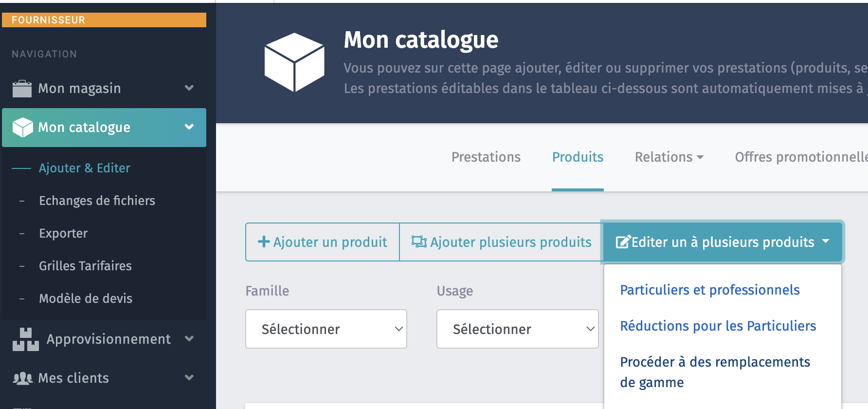Image resolution: width=868 pixels, height=409 pixels.
Task: Expand the Mon magasin chevron
Action: (x=189, y=88)
